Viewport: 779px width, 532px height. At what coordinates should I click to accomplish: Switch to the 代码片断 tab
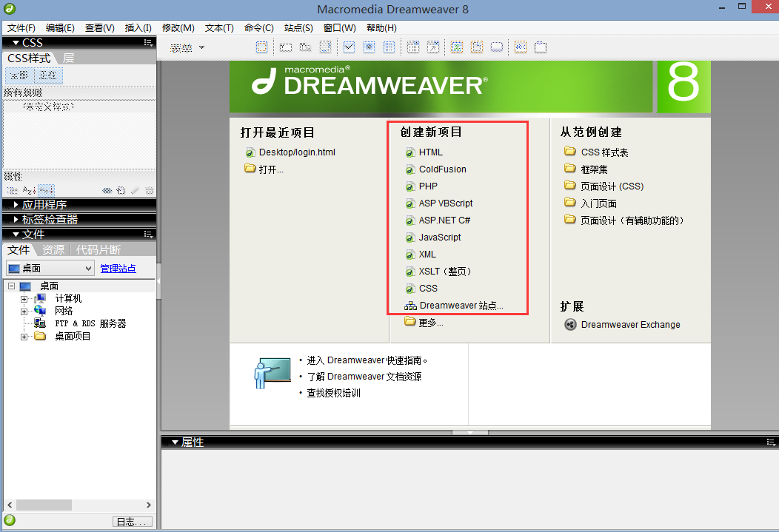98,249
